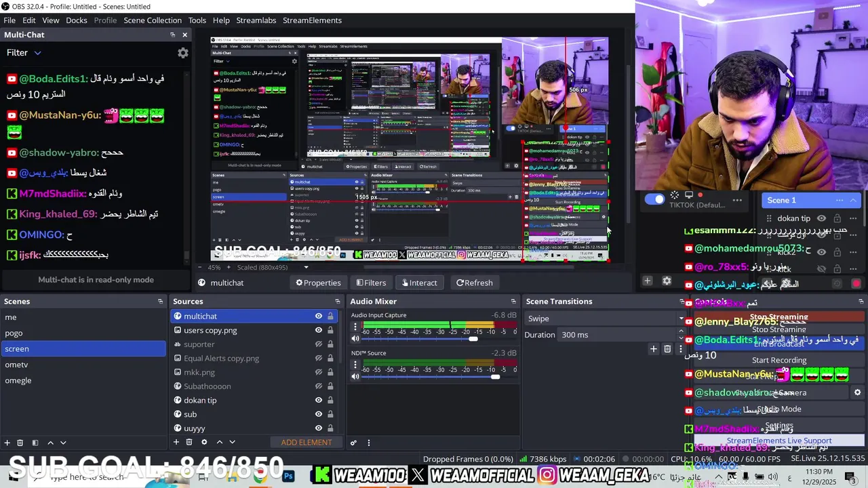Adjust Audio Input Capture volume slider

pos(473,339)
